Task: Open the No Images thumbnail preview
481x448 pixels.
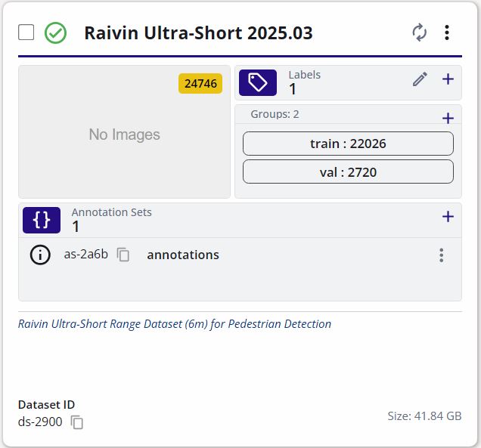Action: [124, 134]
